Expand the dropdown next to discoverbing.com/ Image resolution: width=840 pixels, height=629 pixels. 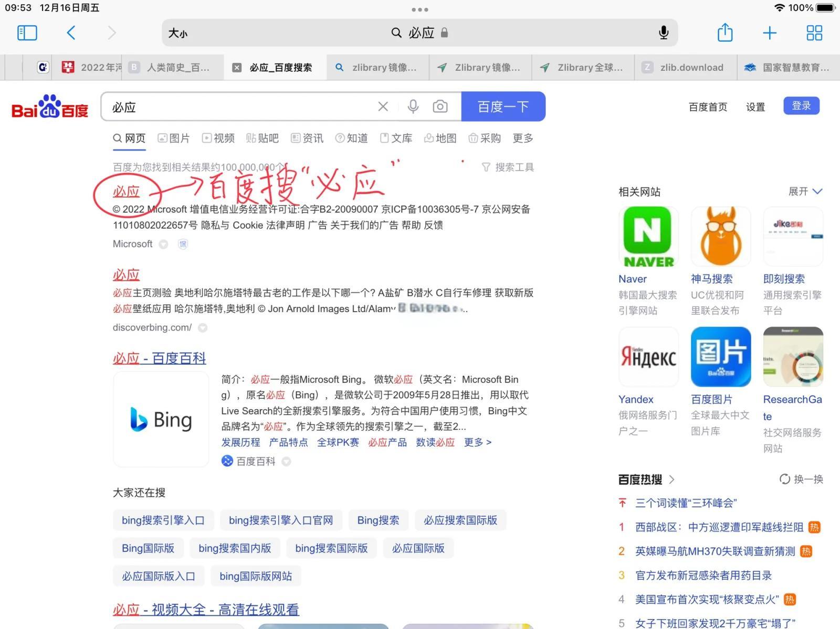(203, 328)
